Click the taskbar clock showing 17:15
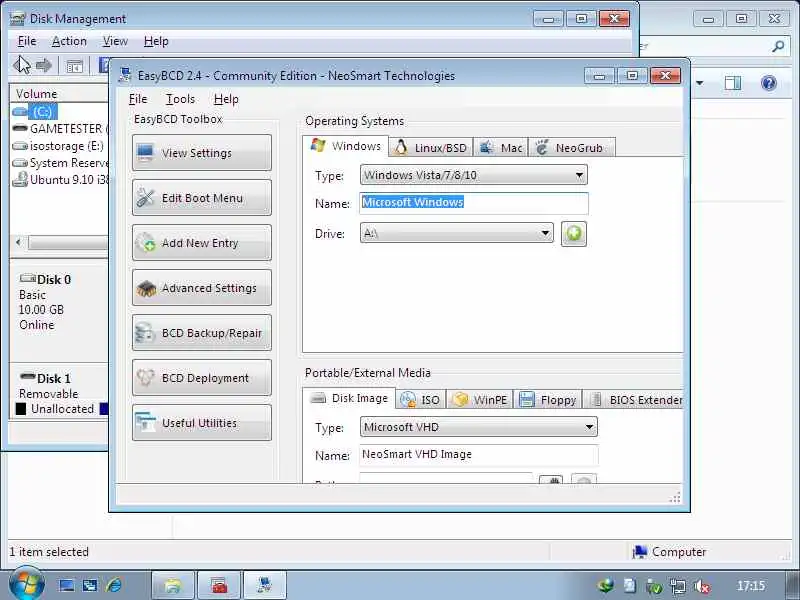 pyautogui.click(x=751, y=586)
